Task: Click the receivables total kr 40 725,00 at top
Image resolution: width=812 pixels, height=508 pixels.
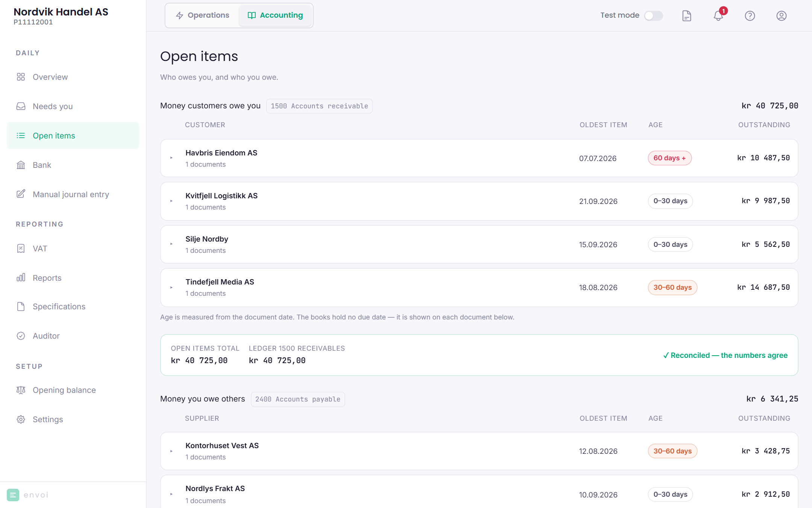Action: point(770,106)
